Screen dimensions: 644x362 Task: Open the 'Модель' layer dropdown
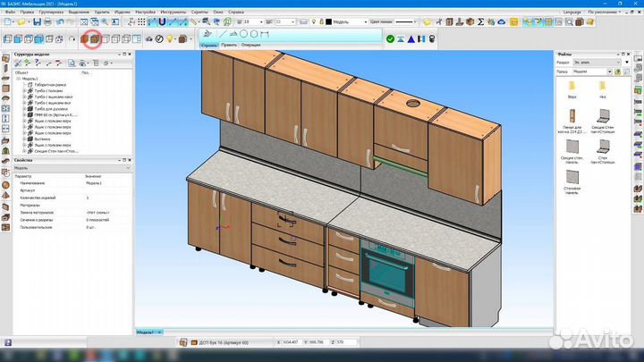point(365,21)
